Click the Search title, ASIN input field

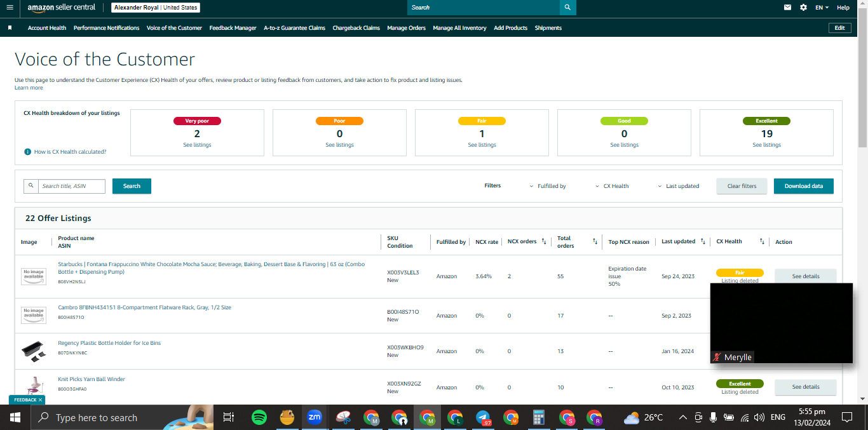point(71,186)
